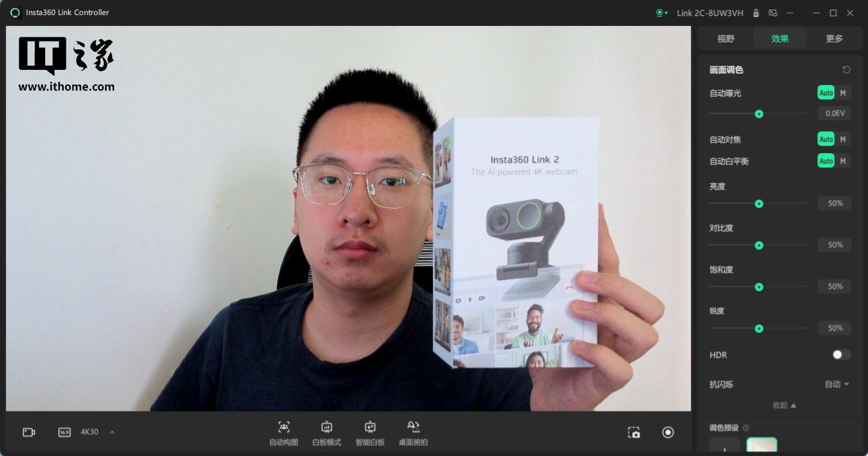The height and width of the screenshot is (456, 868).
Task: Open the three-dot more options menu
Action: [x=790, y=13]
